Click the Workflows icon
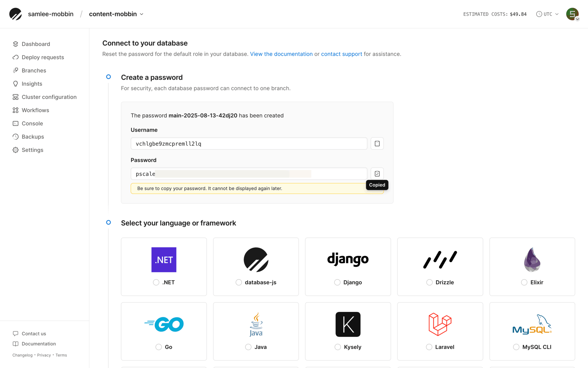 [16, 110]
